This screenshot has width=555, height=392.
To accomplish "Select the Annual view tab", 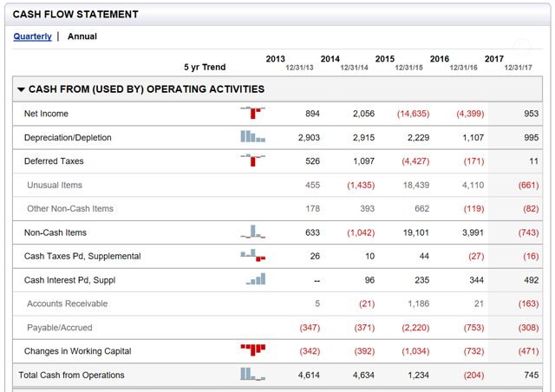I will click(x=82, y=36).
